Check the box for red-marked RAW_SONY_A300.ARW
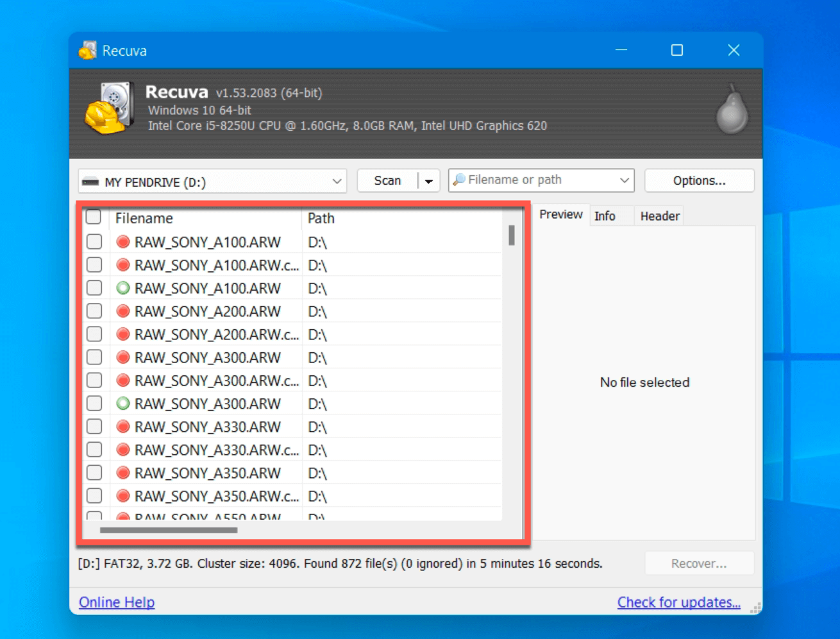The width and height of the screenshot is (840, 639). [x=94, y=357]
